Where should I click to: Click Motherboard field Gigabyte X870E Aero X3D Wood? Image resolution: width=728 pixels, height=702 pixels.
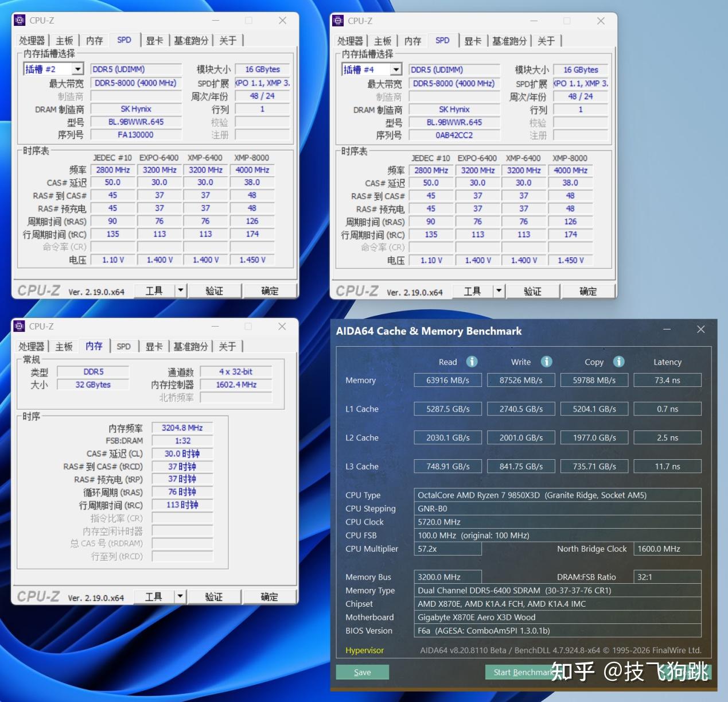(x=558, y=617)
